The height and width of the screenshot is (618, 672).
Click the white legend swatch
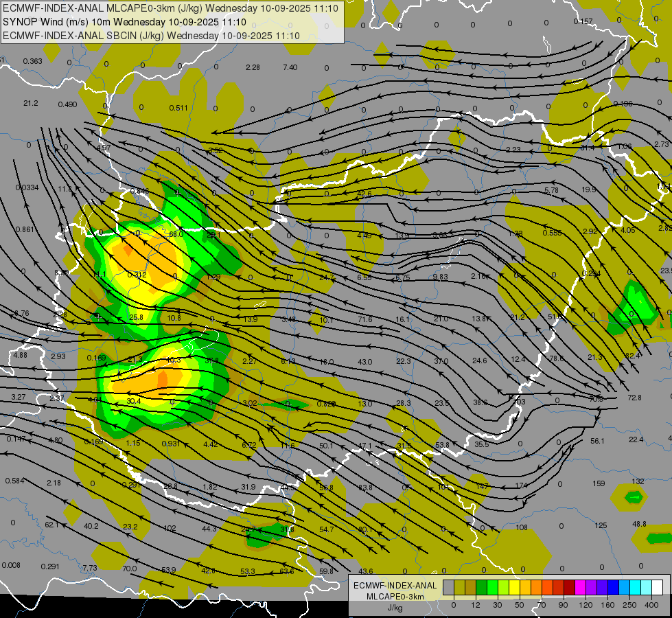point(657,587)
